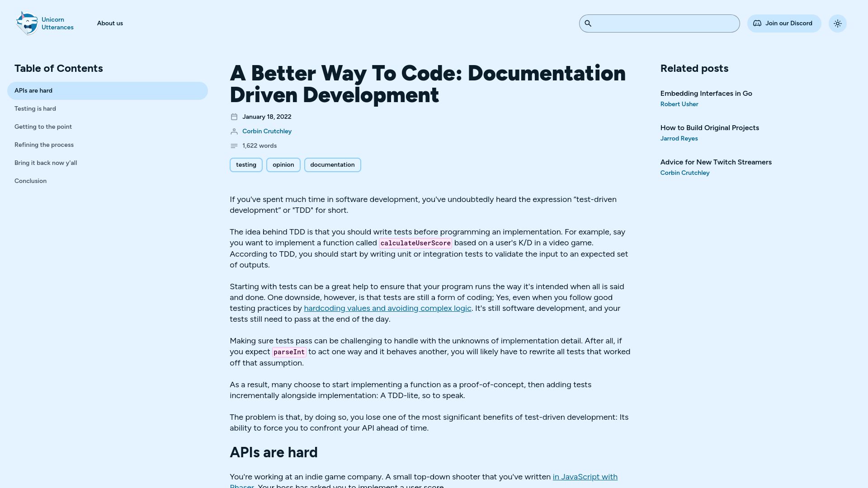Select the opinion tag
This screenshot has height=488, width=868.
[x=283, y=165]
